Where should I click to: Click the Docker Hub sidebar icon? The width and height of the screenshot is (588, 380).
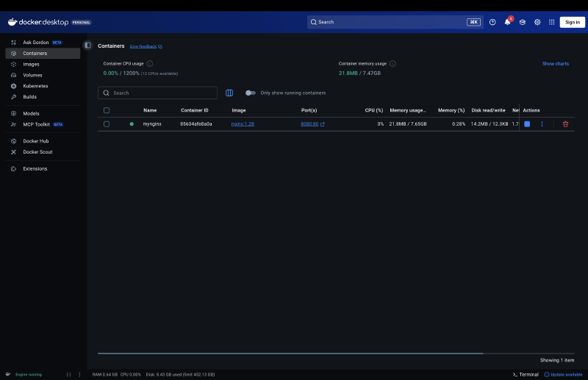tap(13, 141)
